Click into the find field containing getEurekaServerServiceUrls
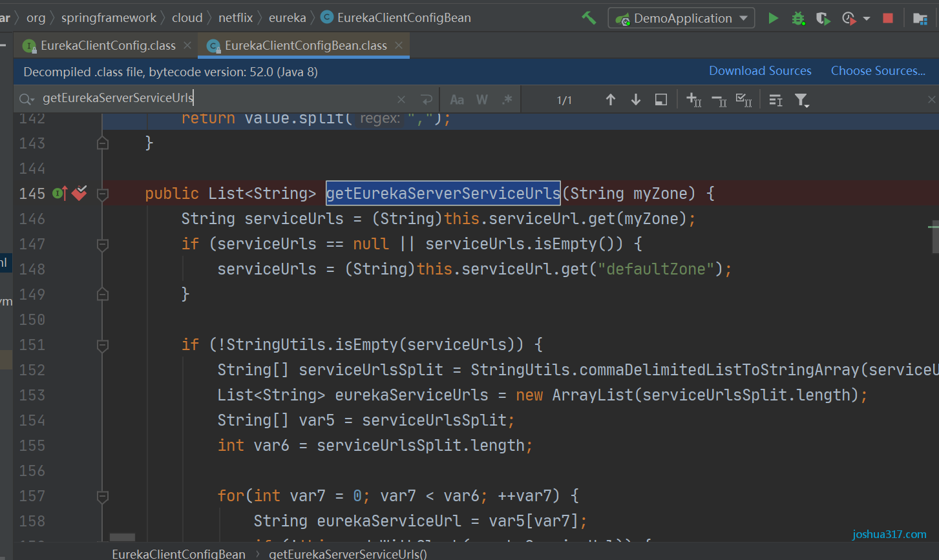 coord(216,98)
